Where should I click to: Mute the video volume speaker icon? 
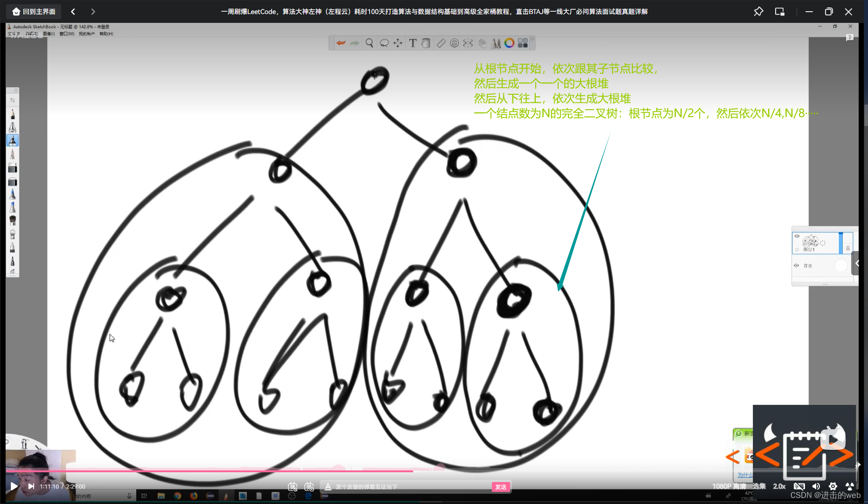pyautogui.click(x=816, y=486)
